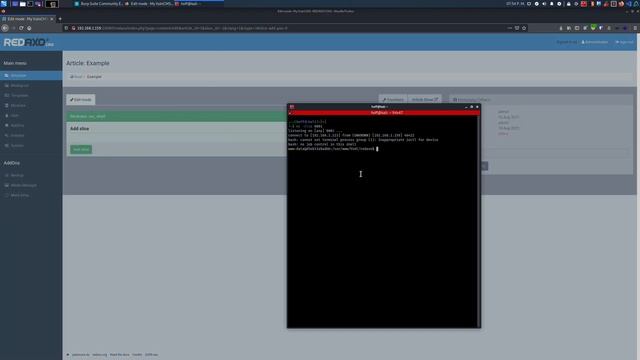
Task: Click the red square tray icon
Action: [584, 4]
